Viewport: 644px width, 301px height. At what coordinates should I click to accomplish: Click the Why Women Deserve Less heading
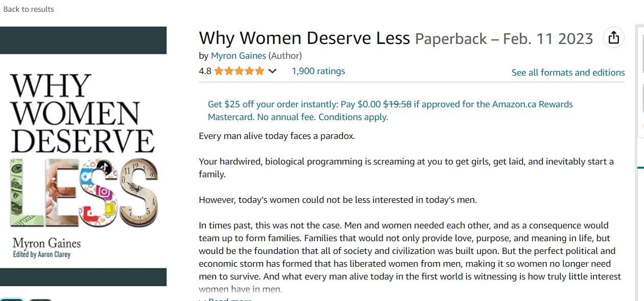(304, 38)
